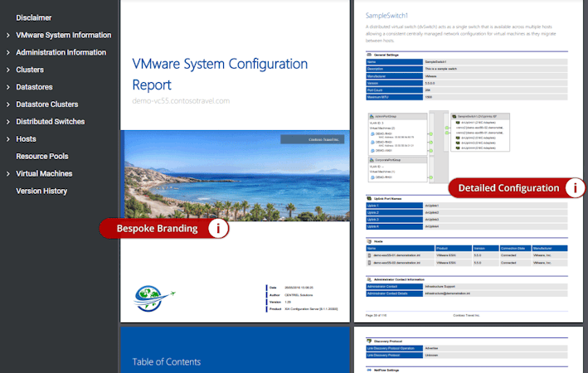The width and height of the screenshot is (588, 373).
Task: Expand the VMware System Information chevron
Action: (7, 35)
